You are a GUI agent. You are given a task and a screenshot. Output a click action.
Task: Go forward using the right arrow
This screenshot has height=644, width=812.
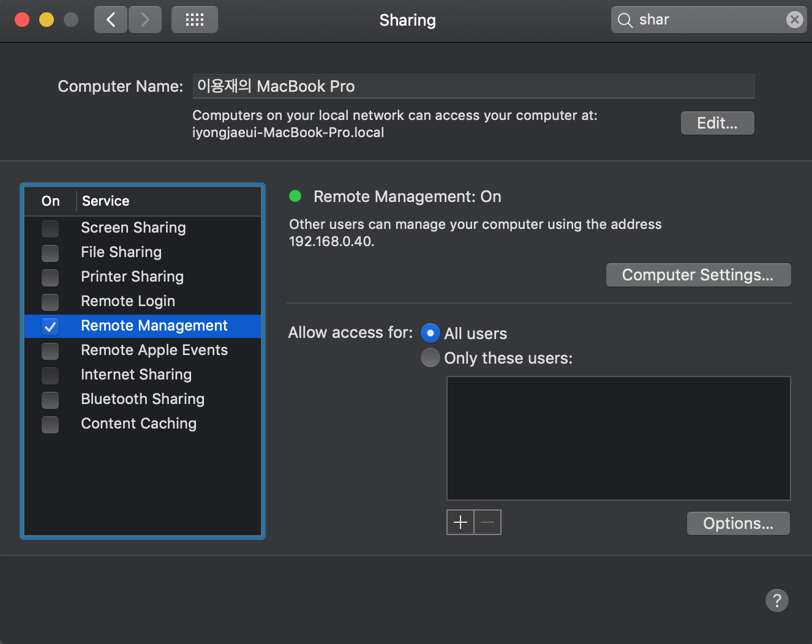click(x=145, y=20)
